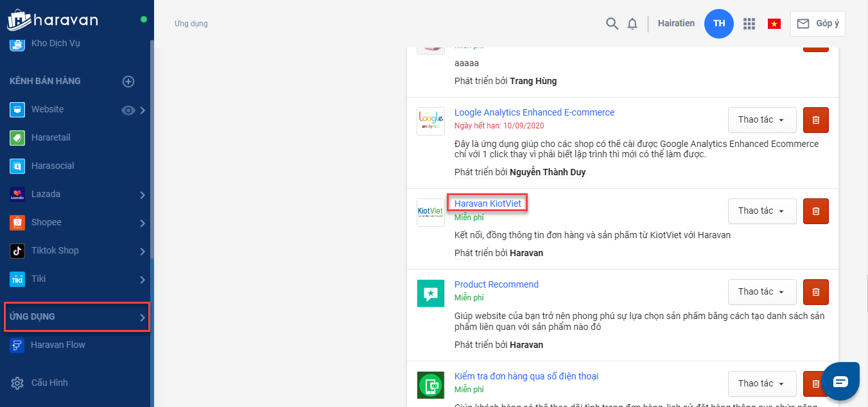Open the notifications bell
Image resolution: width=868 pixels, height=407 pixels.
pos(632,24)
